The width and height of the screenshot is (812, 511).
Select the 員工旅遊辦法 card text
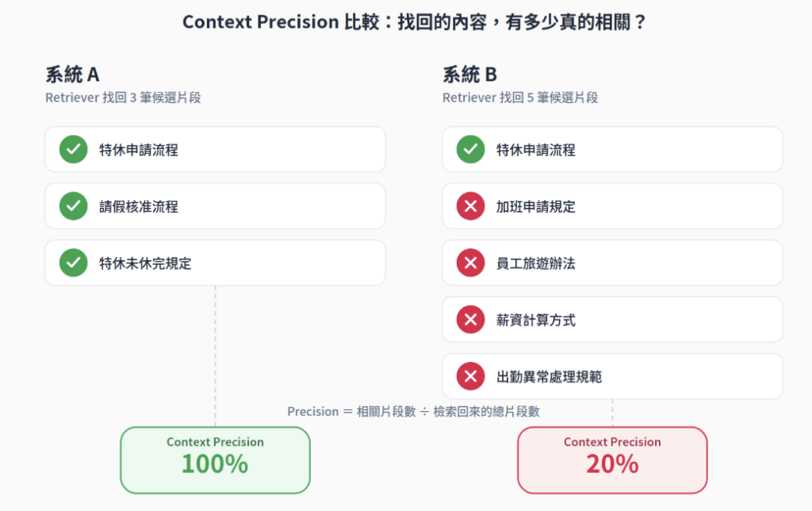tap(536, 263)
